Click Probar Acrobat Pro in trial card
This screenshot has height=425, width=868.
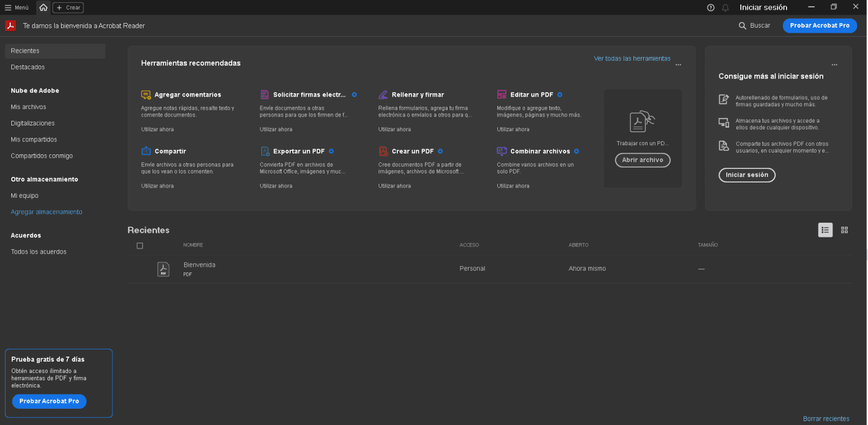coord(49,401)
